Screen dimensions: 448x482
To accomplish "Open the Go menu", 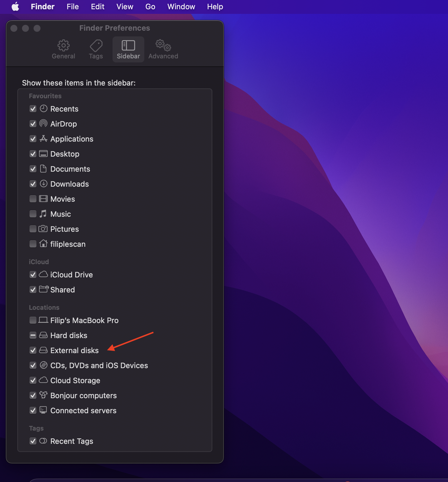I will 150,6.
